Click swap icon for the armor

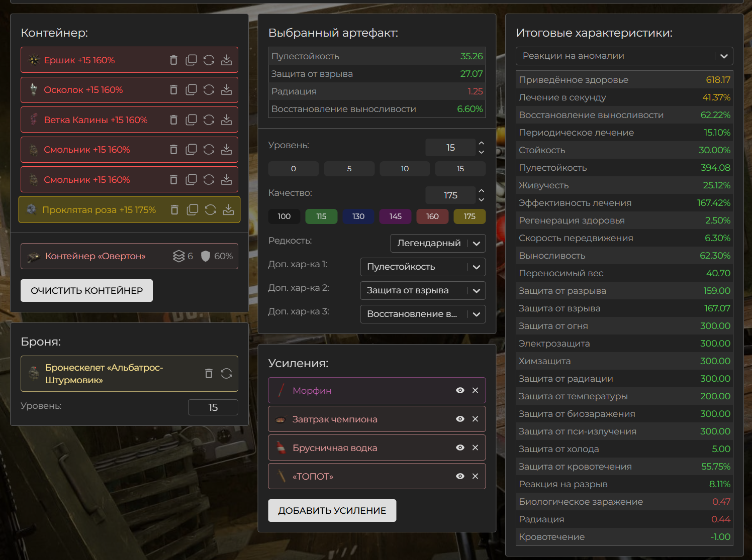pos(226,374)
